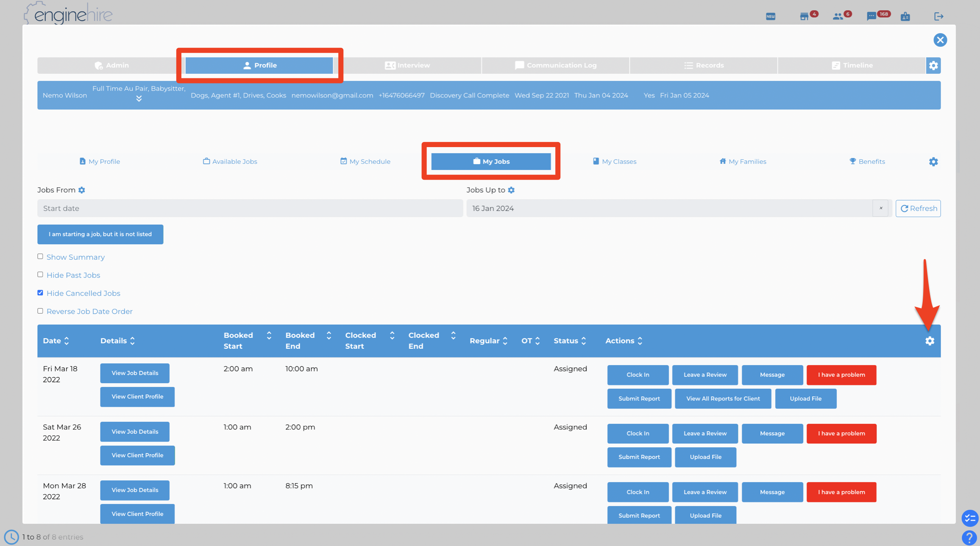Screen dimensions: 980x546
Task: Open the store icon with 4 badge
Action: [804, 16]
